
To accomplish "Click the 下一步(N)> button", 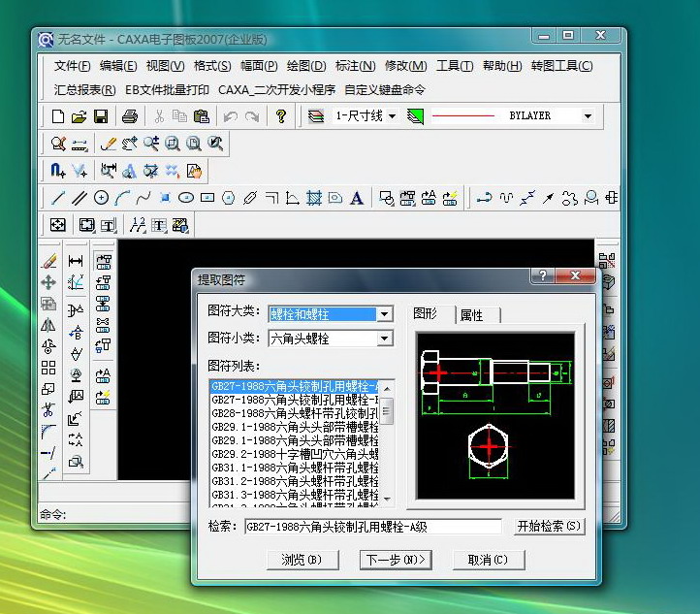I will tap(396, 560).
